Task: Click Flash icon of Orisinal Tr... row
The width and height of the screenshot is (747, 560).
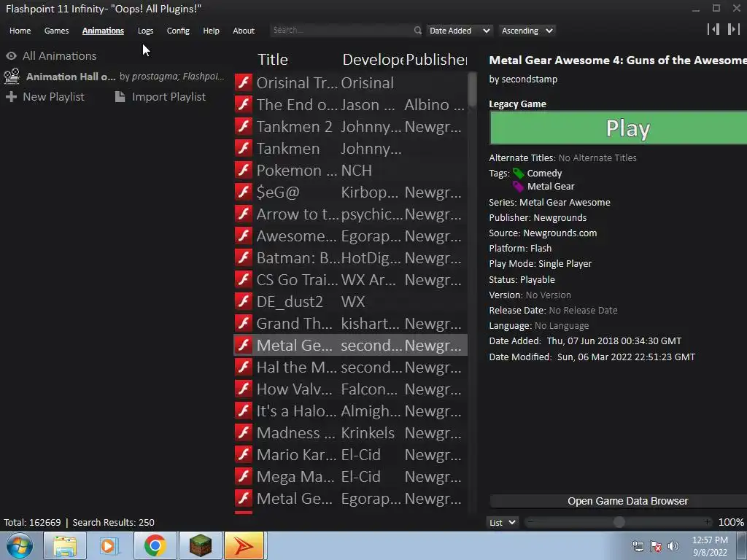Action: 244,82
